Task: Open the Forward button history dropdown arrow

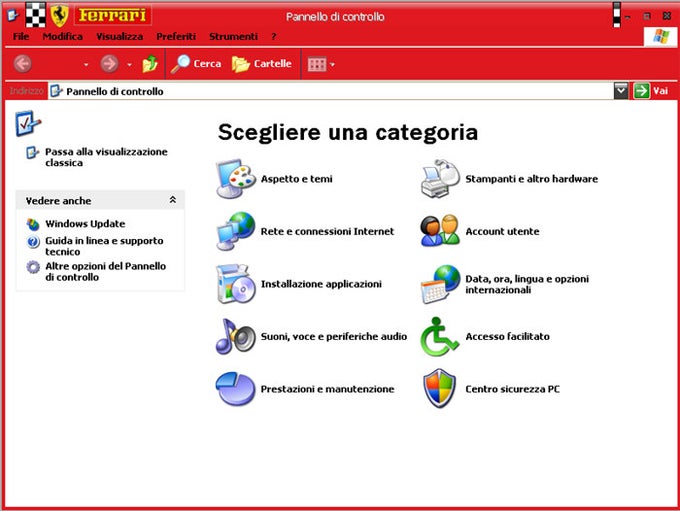Action: (129, 65)
